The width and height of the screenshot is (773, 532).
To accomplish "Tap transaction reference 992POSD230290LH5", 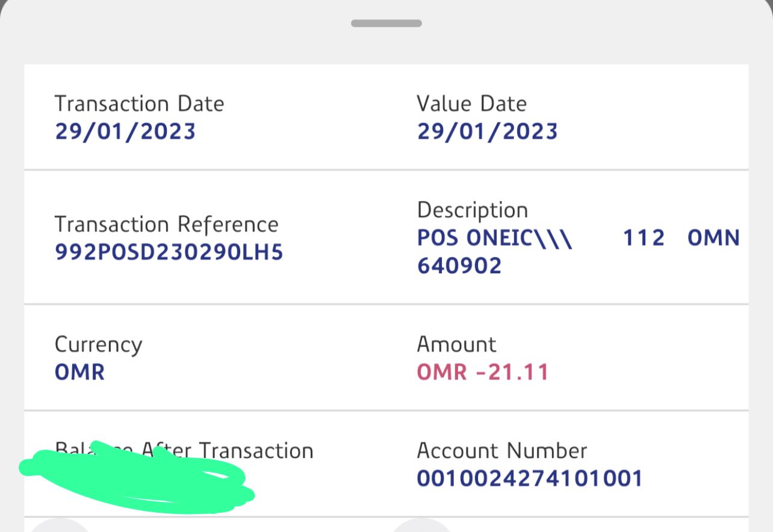I will pyautogui.click(x=169, y=252).
